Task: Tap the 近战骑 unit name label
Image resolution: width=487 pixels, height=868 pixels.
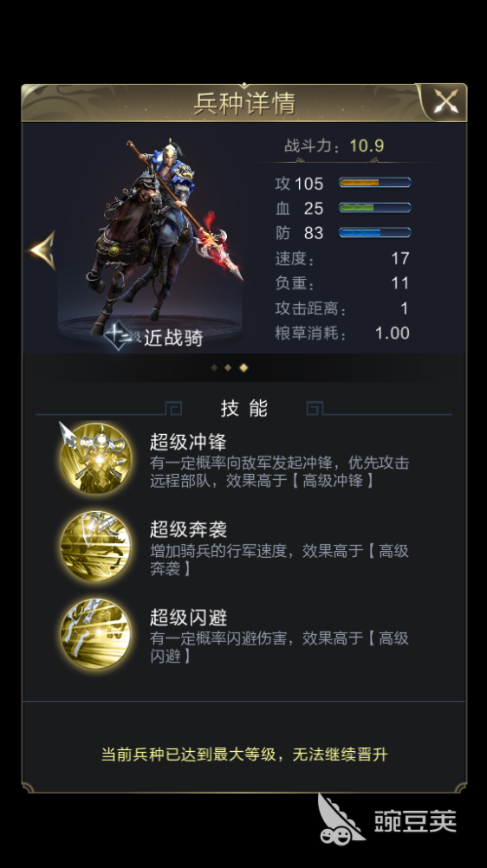Action: (x=173, y=338)
